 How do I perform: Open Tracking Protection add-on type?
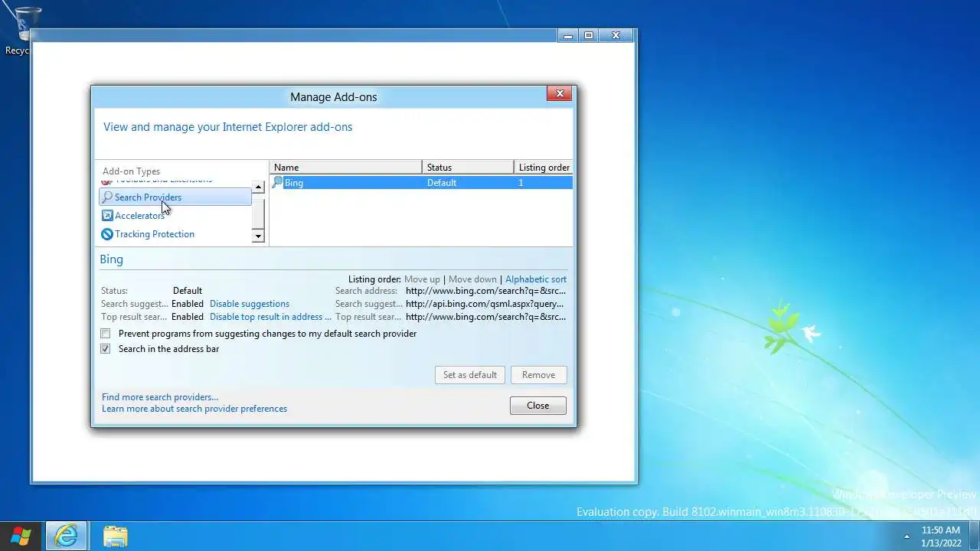pyautogui.click(x=154, y=234)
